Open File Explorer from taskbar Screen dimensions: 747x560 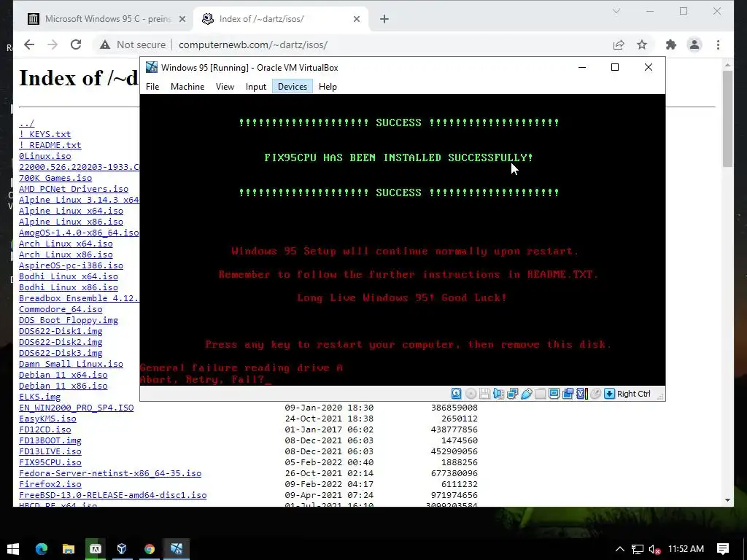point(69,549)
